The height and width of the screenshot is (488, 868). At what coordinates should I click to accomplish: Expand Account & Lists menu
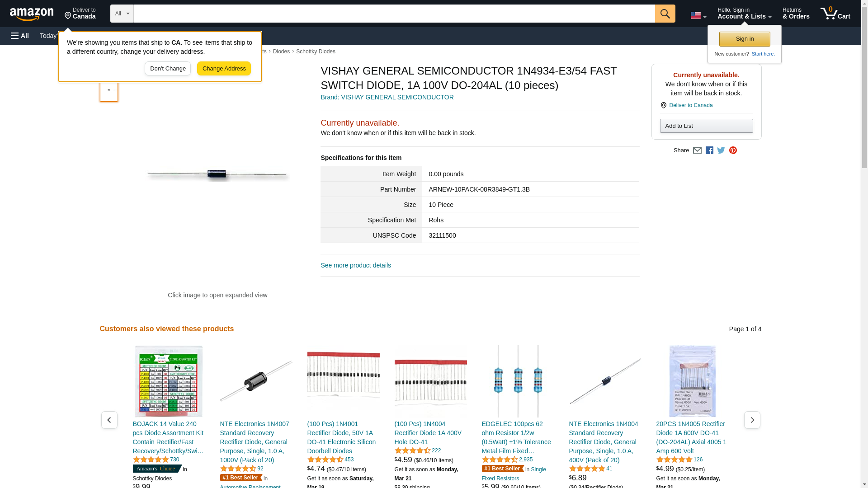click(x=744, y=14)
